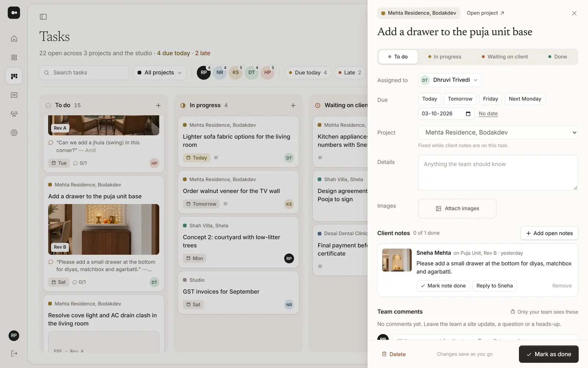588x368 pixels.
Task: Add a task to In progress column
Action: (293, 105)
